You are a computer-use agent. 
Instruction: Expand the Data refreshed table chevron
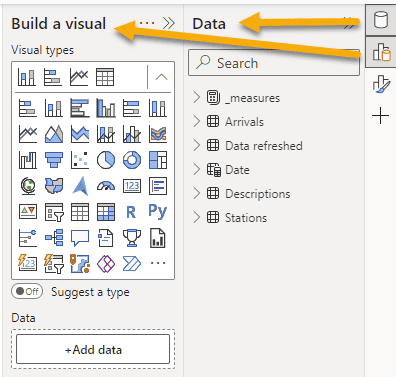click(197, 145)
